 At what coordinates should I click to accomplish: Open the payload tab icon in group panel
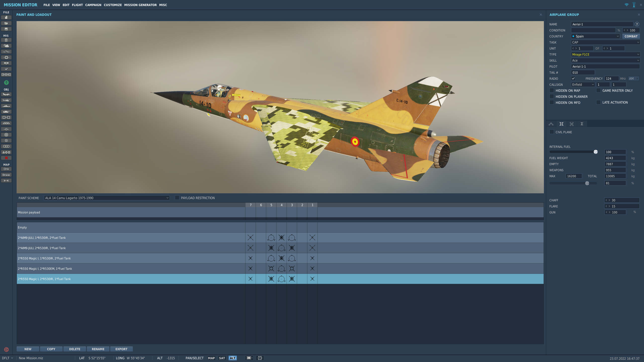[561, 124]
